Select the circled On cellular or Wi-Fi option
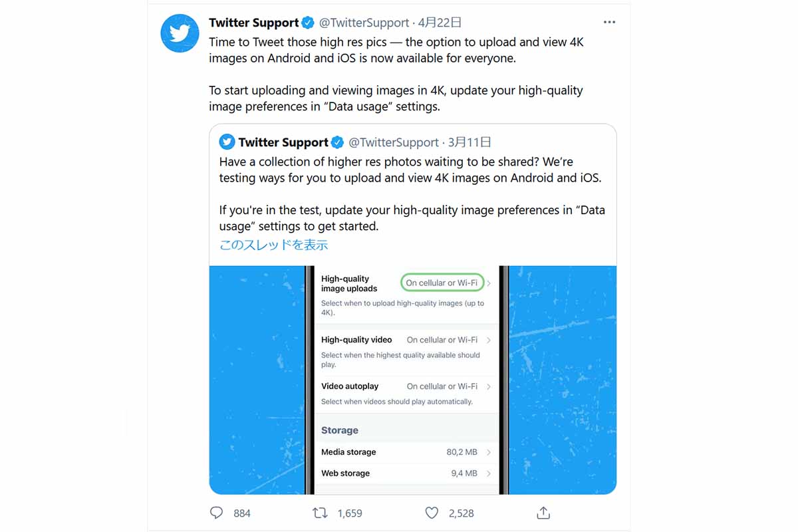 (x=442, y=283)
